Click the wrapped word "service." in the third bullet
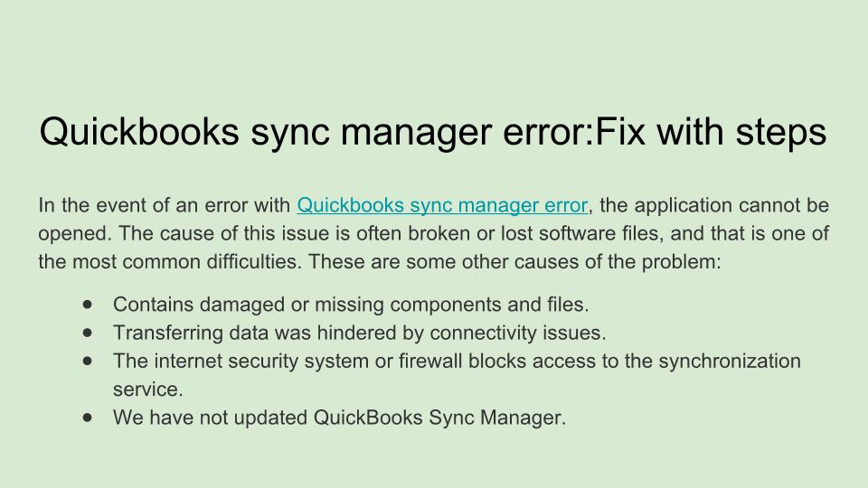The image size is (868, 488). [147, 389]
